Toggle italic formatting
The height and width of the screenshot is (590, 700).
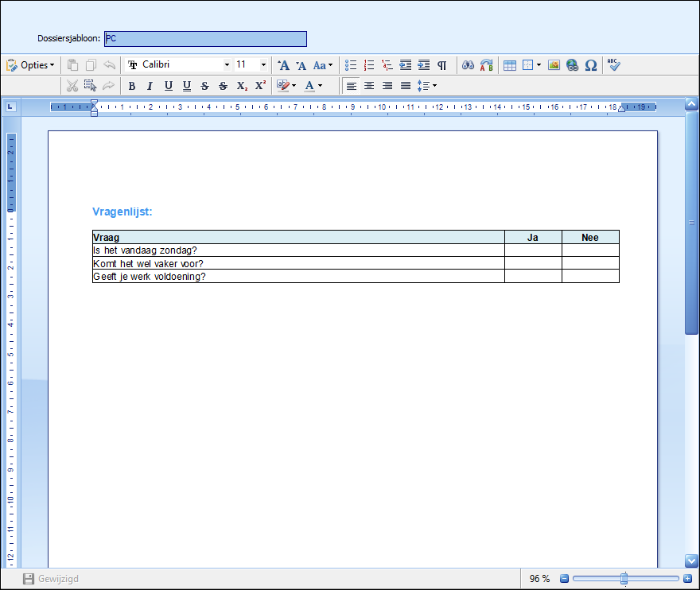150,86
